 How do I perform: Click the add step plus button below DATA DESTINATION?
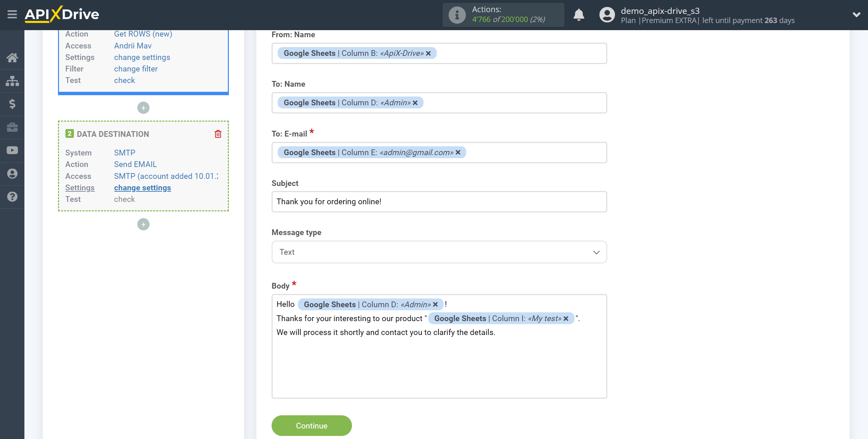tap(143, 225)
